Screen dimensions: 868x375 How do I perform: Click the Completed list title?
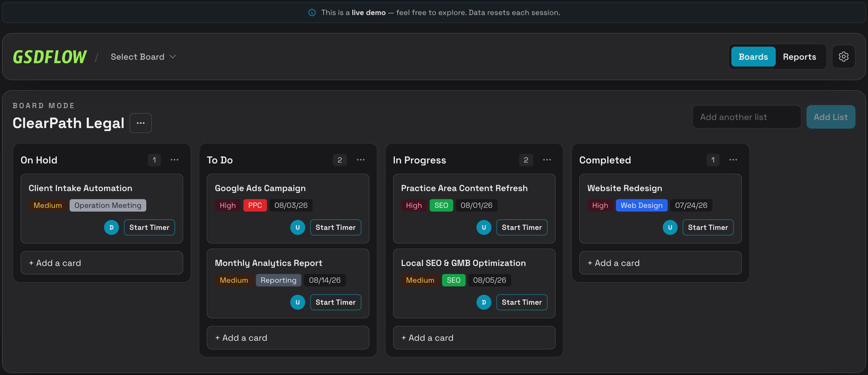605,160
